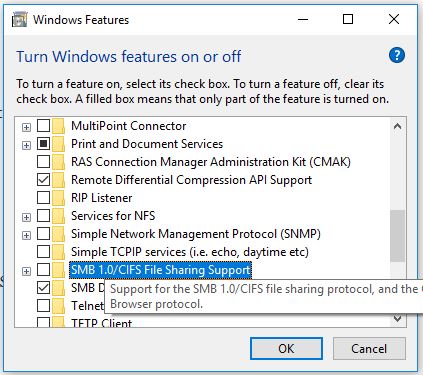Click the OK button

[x=286, y=349]
